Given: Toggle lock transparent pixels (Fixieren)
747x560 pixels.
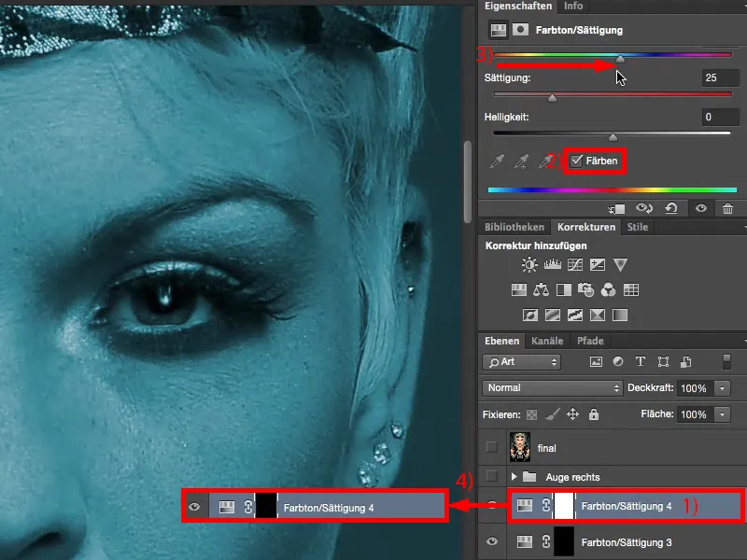Looking at the screenshot, I should [x=531, y=414].
